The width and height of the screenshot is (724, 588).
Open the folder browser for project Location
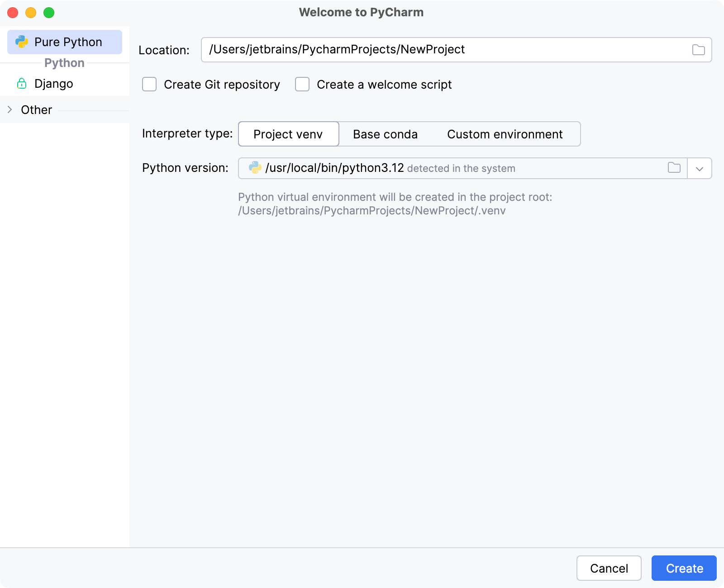(x=697, y=49)
